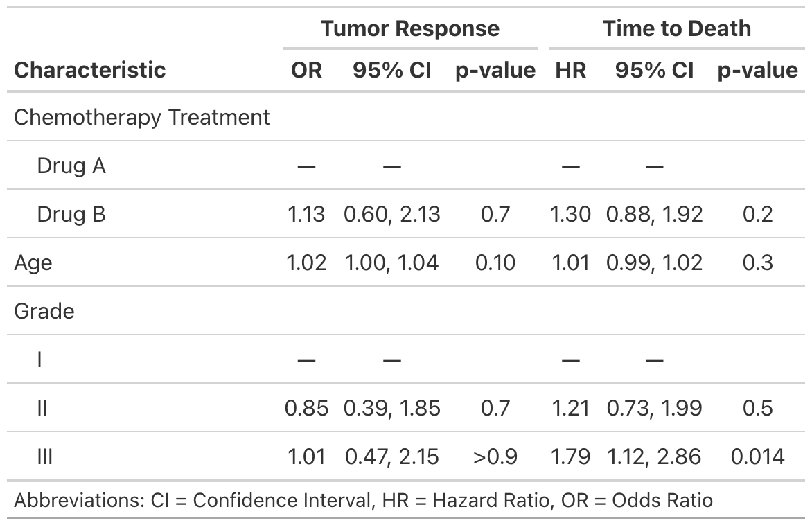Click the Time to Death spanning header

(x=676, y=28)
